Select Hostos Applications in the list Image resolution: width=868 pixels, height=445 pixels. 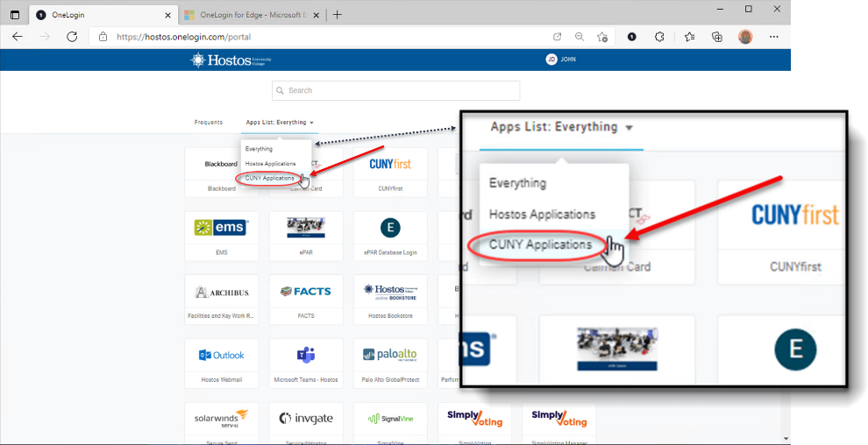click(270, 164)
